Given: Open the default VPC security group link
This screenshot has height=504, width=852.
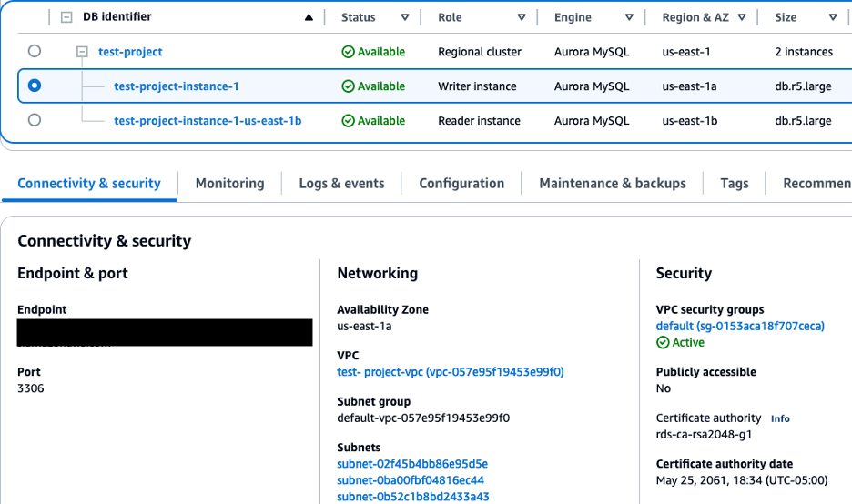Looking at the screenshot, I should pyautogui.click(x=739, y=326).
